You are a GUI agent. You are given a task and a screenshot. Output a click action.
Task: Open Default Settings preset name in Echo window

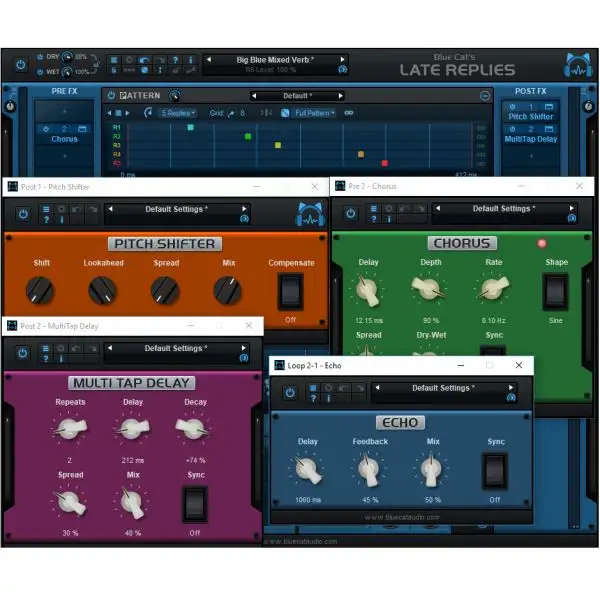click(443, 388)
